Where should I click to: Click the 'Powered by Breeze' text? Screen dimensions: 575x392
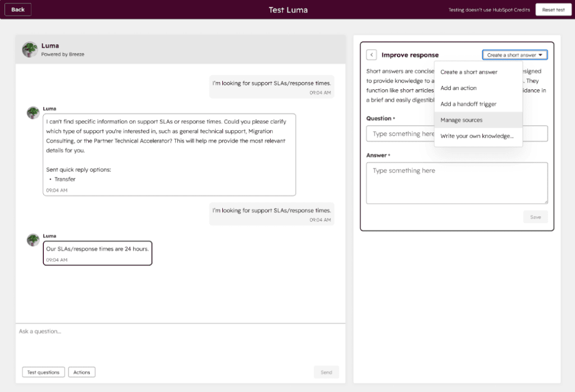(x=63, y=54)
